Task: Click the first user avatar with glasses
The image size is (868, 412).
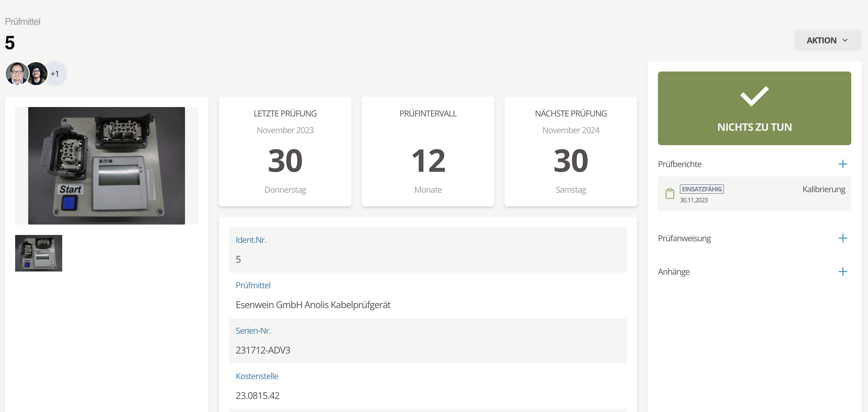Action: point(17,73)
